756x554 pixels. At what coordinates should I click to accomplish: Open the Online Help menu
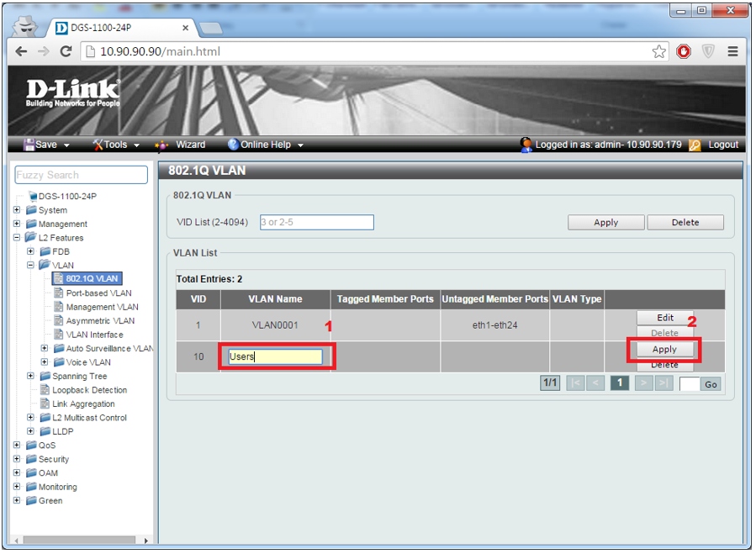point(265,145)
